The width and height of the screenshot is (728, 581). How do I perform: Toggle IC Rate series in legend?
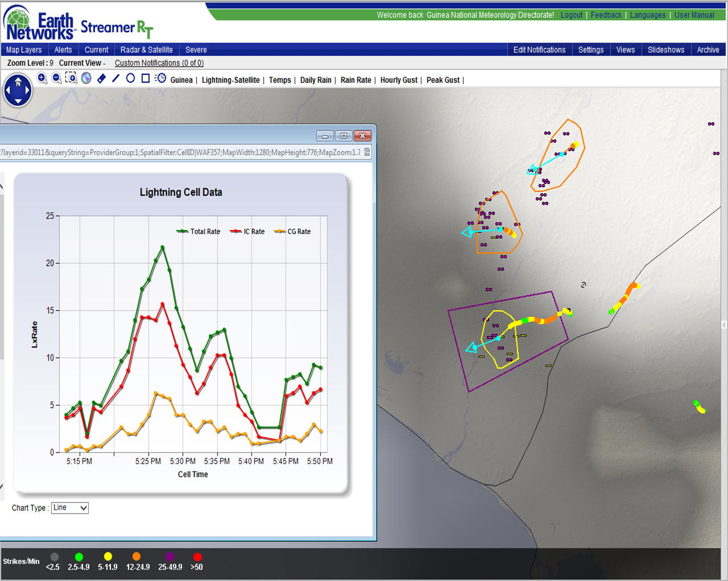click(x=247, y=231)
